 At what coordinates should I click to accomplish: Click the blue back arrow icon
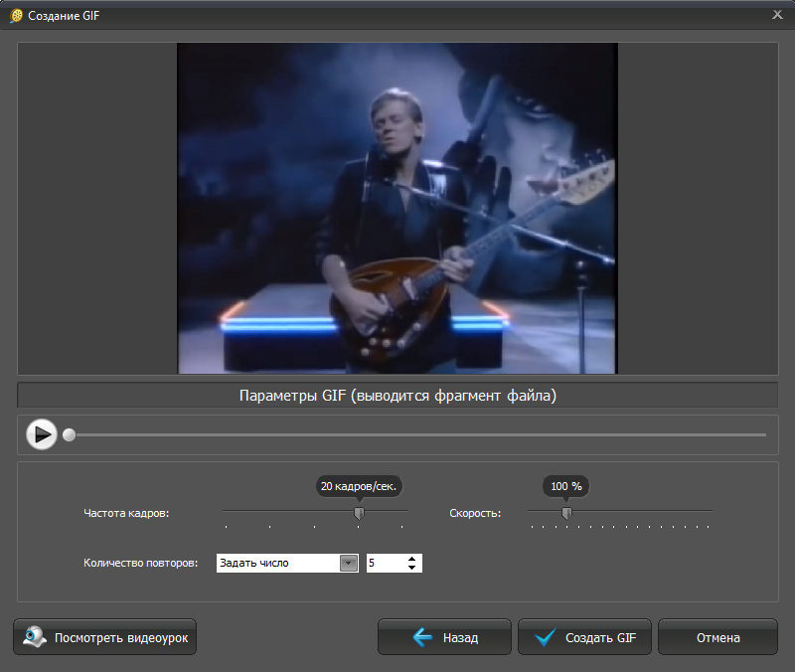[x=423, y=637]
